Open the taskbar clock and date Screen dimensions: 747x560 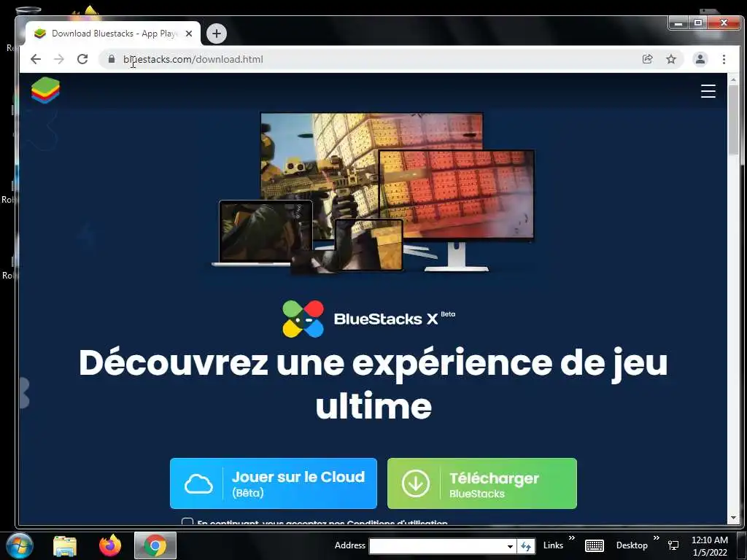pyautogui.click(x=710, y=545)
